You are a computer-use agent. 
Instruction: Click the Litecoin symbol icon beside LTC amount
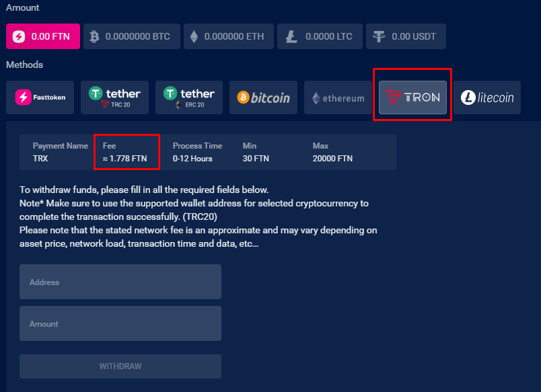point(291,36)
